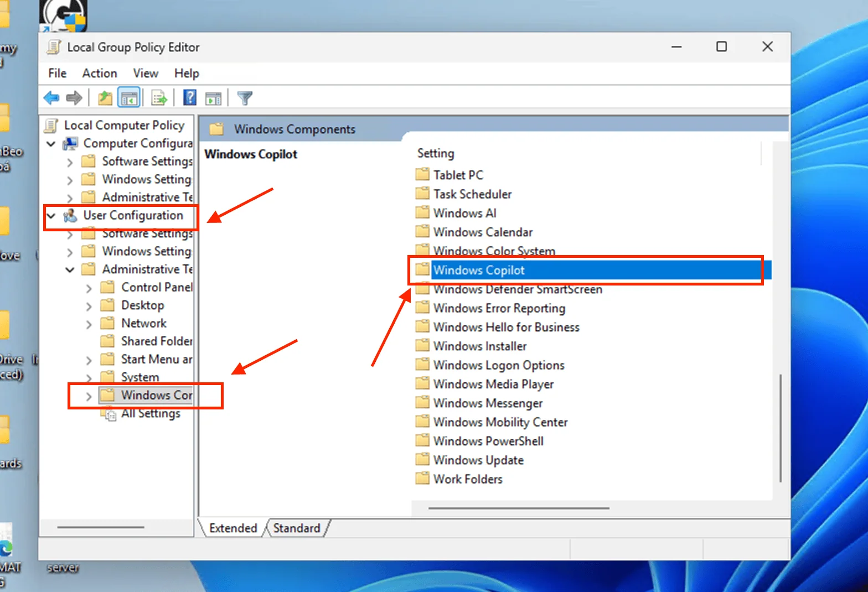Screen dimensions: 868x592
Task: Select Windows Hello for Business entry
Action: (506, 327)
